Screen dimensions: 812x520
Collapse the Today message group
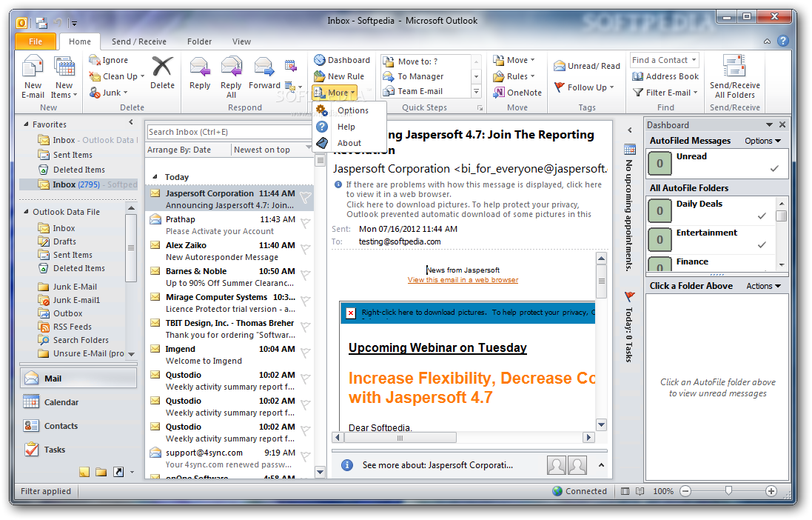154,177
